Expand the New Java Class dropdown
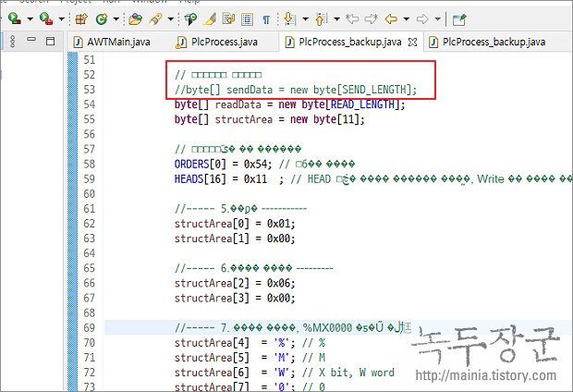This screenshot has width=573, height=392. [x=116, y=19]
